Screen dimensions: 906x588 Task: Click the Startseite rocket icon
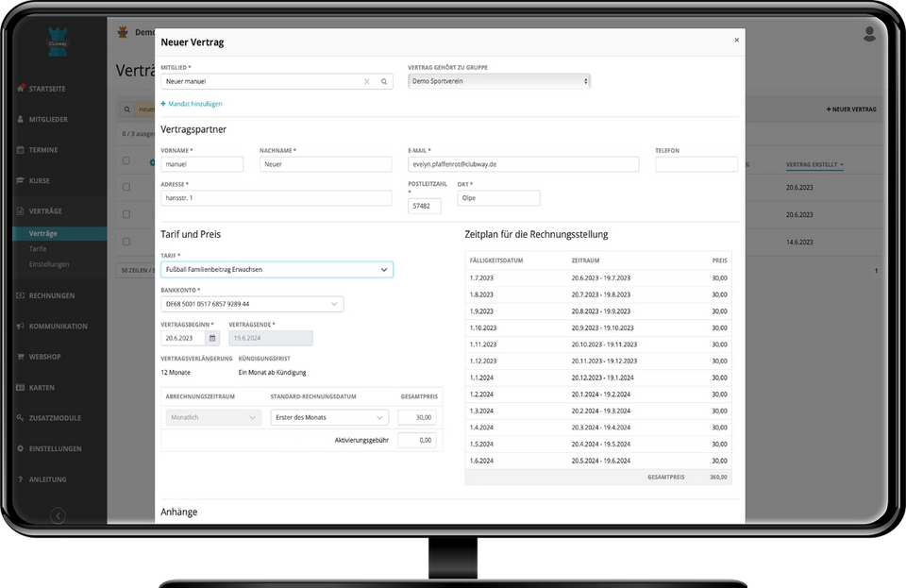pyautogui.click(x=21, y=89)
